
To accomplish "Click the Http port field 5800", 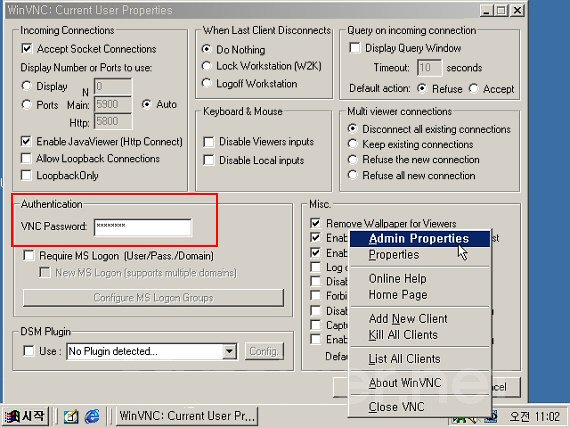I will 113,121.
